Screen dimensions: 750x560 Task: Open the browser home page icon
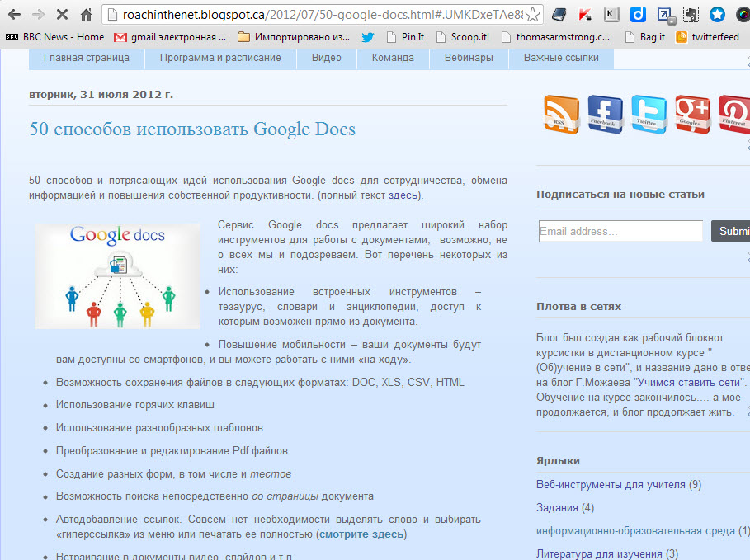coord(86,15)
